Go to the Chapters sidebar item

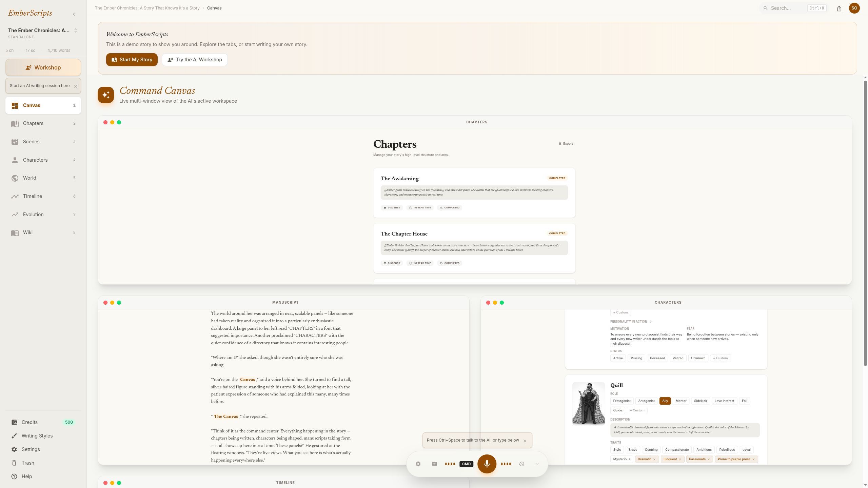point(43,123)
